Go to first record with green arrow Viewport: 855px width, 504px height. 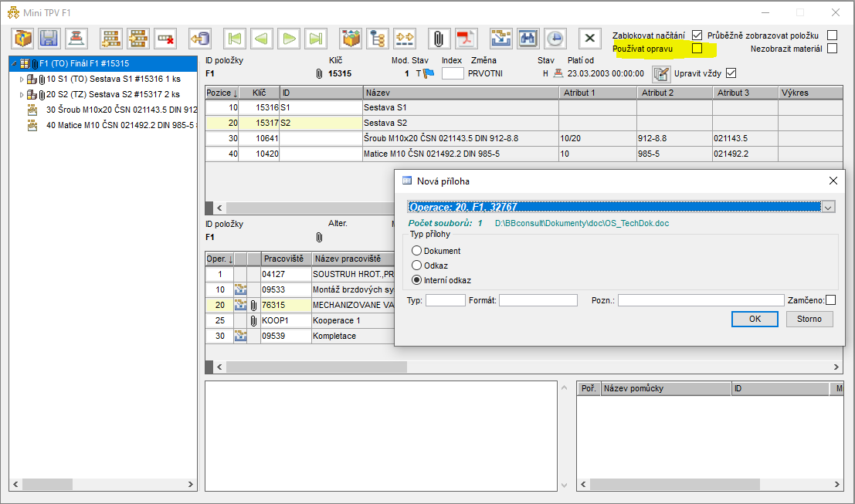(235, 39)
